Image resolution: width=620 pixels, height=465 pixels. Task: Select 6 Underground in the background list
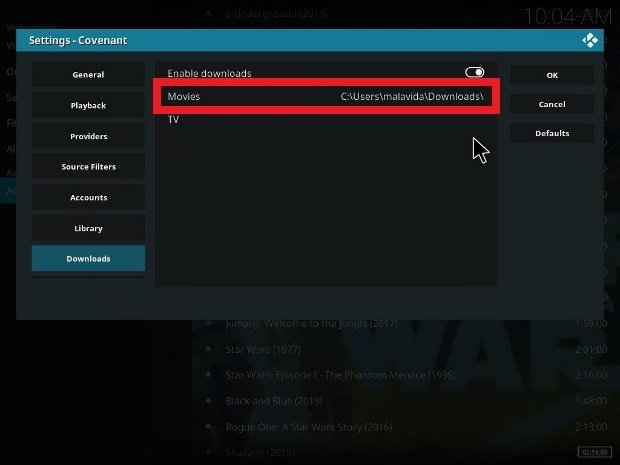[x=276, y=13]
